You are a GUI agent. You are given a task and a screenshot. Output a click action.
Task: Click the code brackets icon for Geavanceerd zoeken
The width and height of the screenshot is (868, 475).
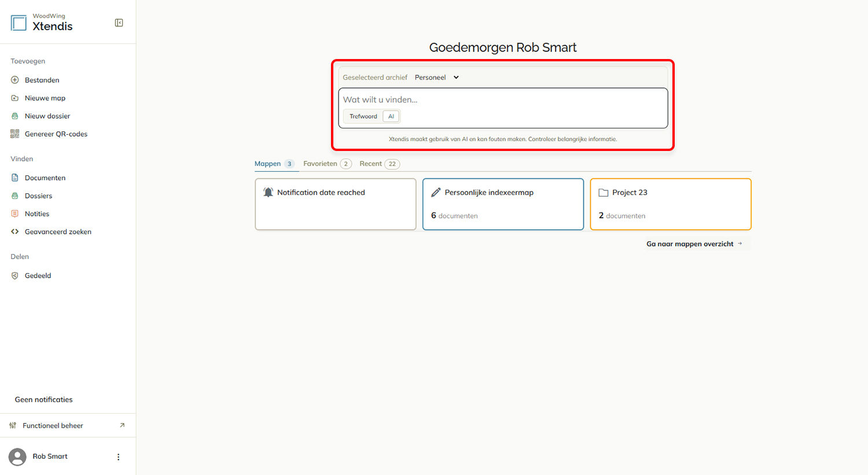point(15,231)
